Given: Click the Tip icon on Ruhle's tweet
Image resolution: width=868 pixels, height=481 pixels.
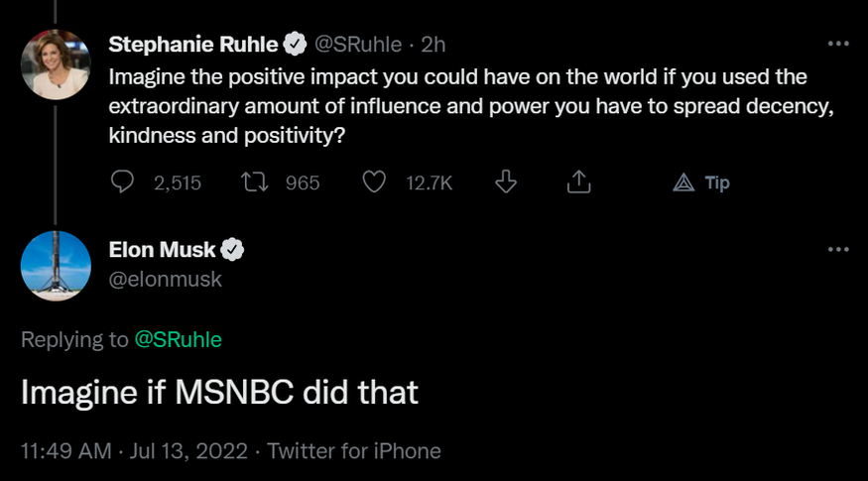Looking at the screenshot, I should point(702,182).
